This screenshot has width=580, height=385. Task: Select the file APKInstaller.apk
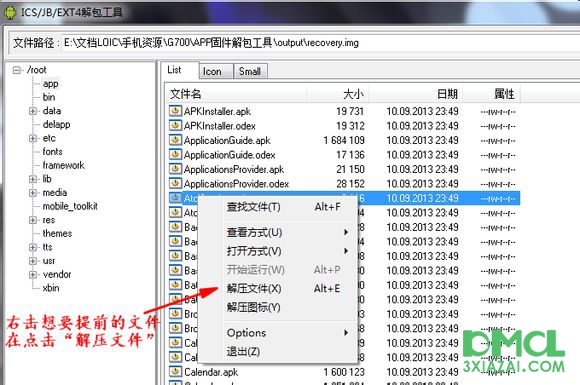pyautogui.click(x=218, y=111)
